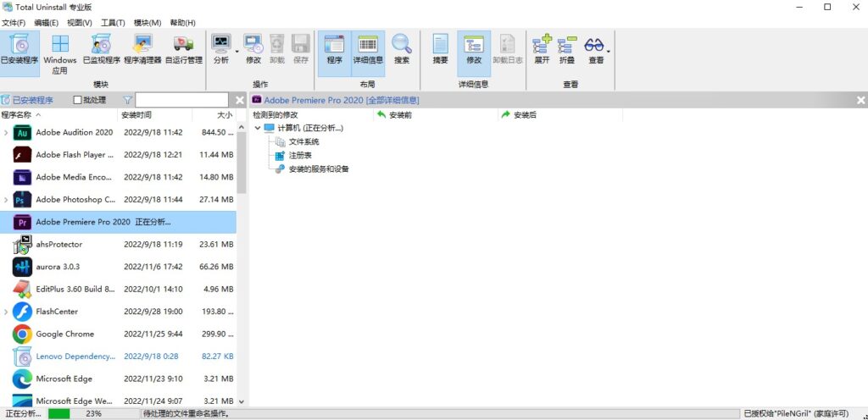This screenshot has width=868, height=420.
Task: Sort by 安装时间 column header
Action: 156,115
